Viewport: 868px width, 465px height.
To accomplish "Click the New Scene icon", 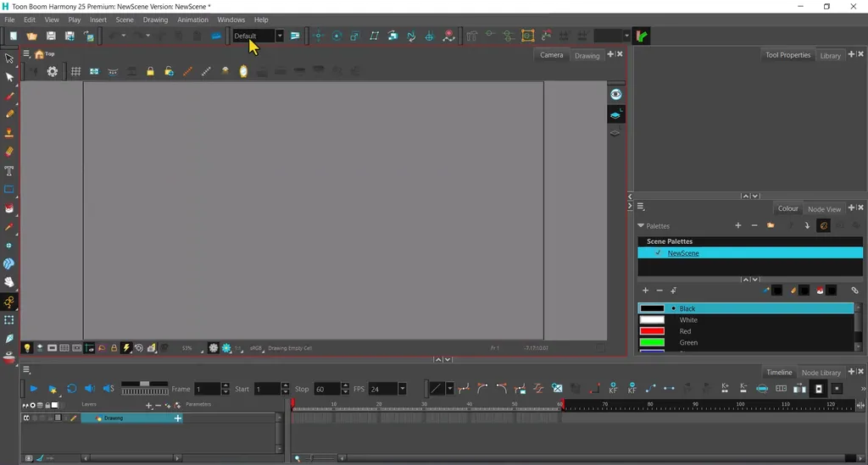I will [13, 36].
